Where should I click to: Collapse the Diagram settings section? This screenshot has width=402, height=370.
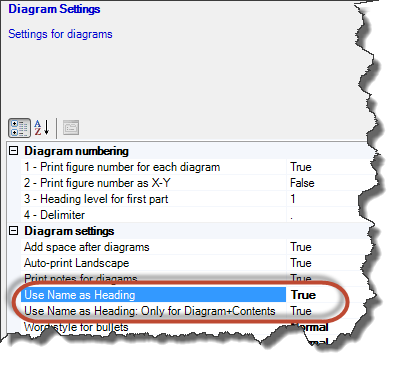point(13,231)
